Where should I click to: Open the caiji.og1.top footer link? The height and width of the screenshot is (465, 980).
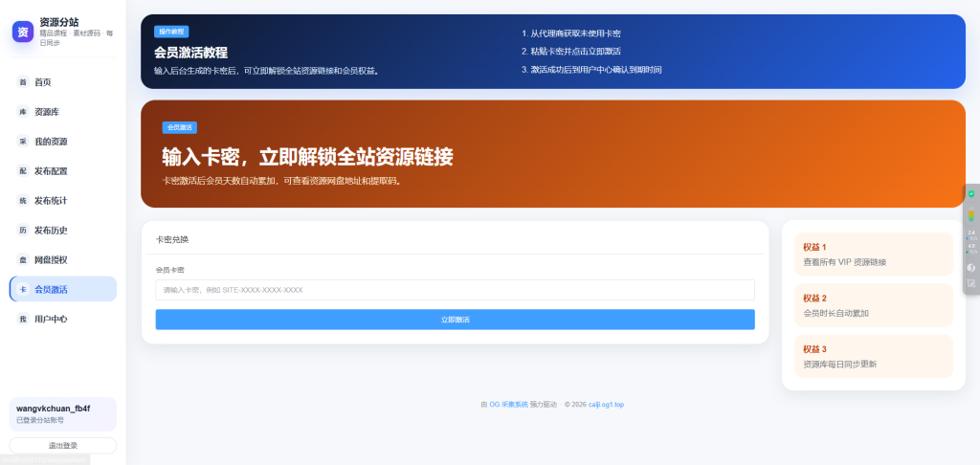click(x=606, y=405)
